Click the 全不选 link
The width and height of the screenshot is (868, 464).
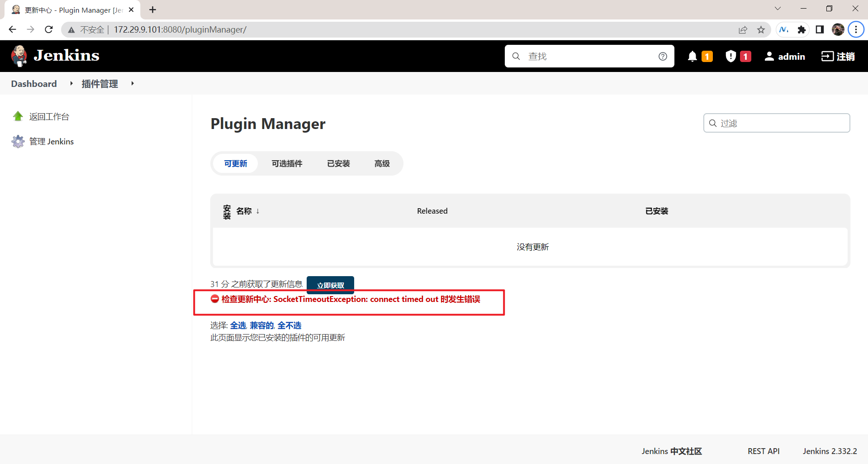[x=289, y=325]
